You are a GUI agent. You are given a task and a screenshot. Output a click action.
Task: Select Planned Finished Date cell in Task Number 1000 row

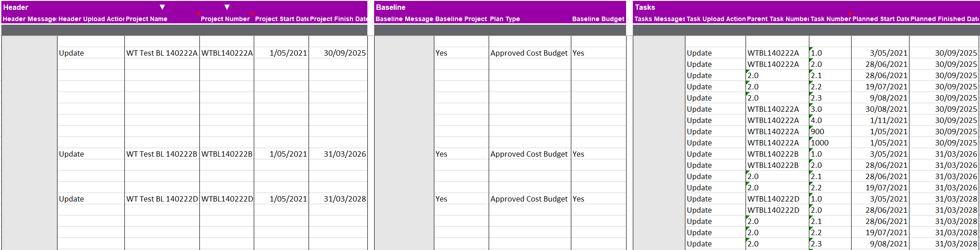pos(944,143)
